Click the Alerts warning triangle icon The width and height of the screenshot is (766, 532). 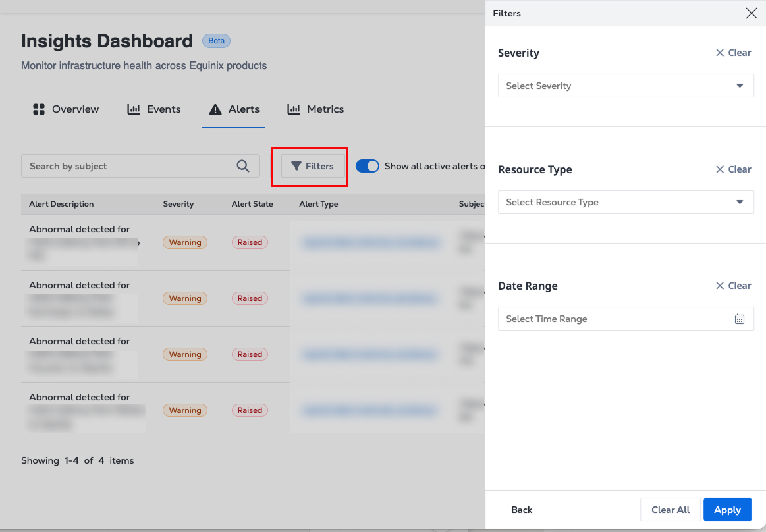tap(215, 109)
